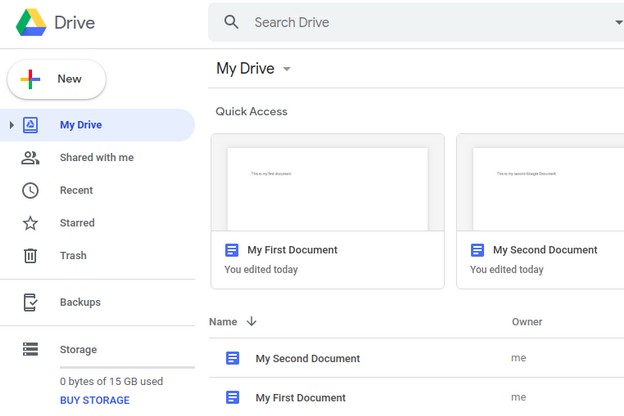This screenshot has width=624, height=416.
Task: Open My First Document preview thumbnail
Action: click(328, 183)
